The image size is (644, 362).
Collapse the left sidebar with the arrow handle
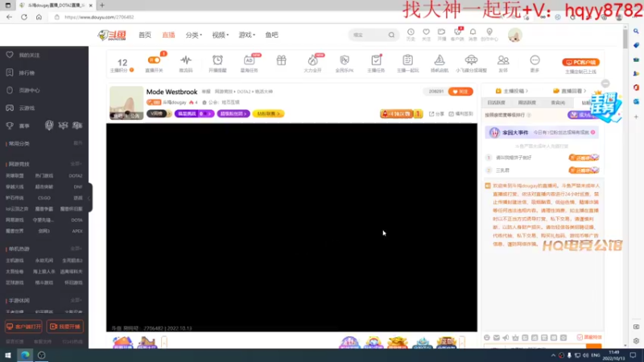click(89, 198)
